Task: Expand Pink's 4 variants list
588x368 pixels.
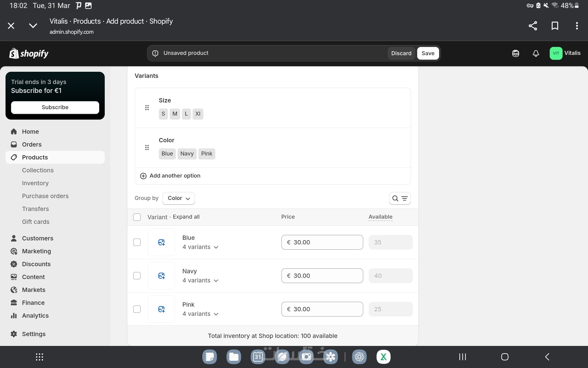Action: click(200, 314)
